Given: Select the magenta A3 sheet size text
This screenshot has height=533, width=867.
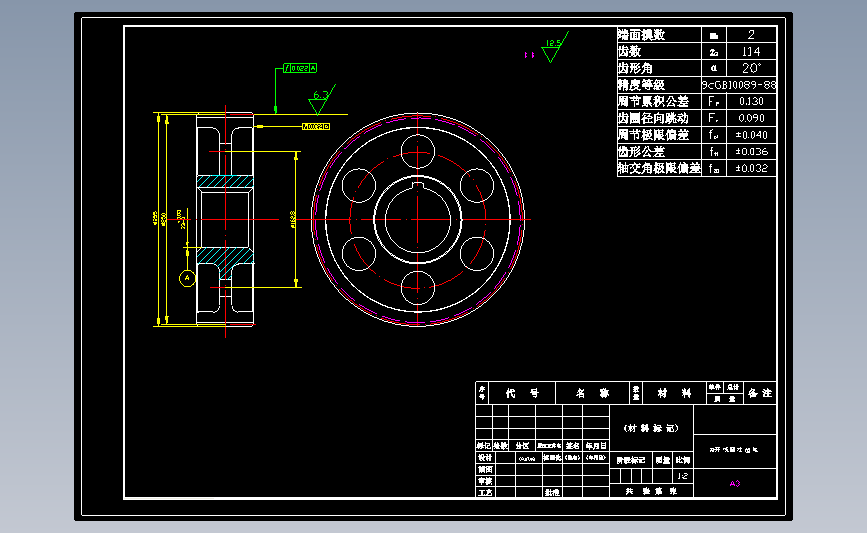Looking at the screenshot, I should tap(735, 484).
